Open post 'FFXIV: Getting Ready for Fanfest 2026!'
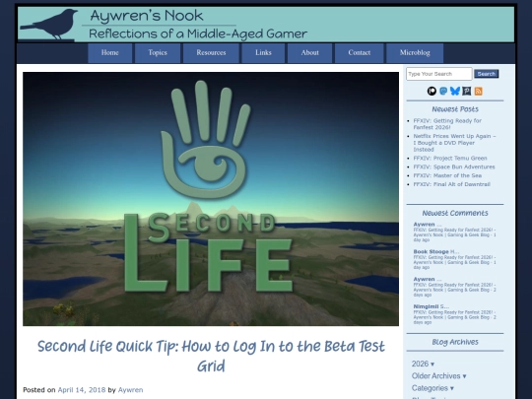The width and height of the screenshot is (532, 399). [447, 124]
